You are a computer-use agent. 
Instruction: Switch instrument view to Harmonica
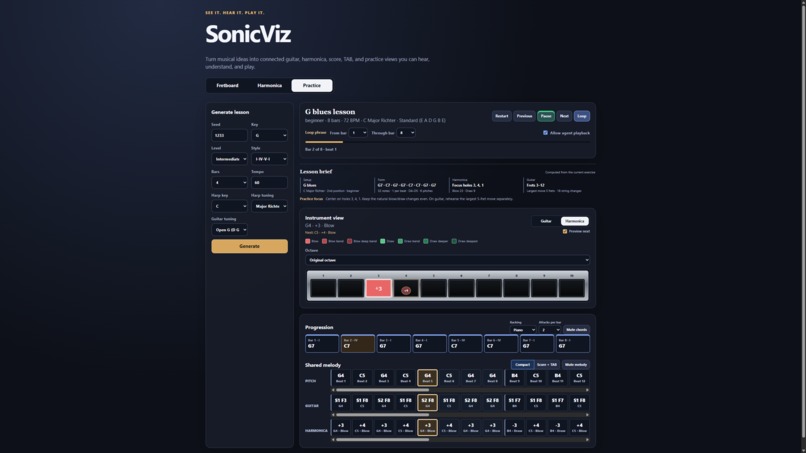[x=575, y=221]
